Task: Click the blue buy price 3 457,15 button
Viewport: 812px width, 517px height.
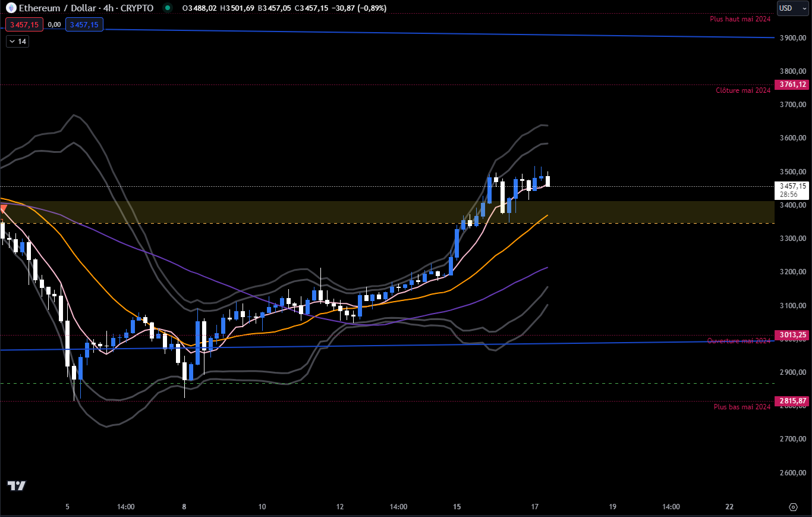Action: click(x=84, y=24)
